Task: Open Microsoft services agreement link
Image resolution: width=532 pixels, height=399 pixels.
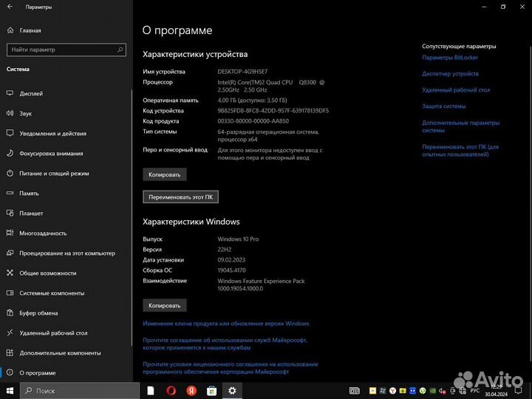Action: click(x=225, y=344)
